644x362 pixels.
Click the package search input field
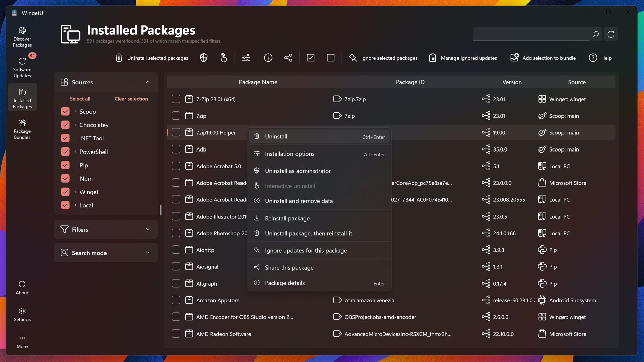pyautogui.click(x=531, y=34)
